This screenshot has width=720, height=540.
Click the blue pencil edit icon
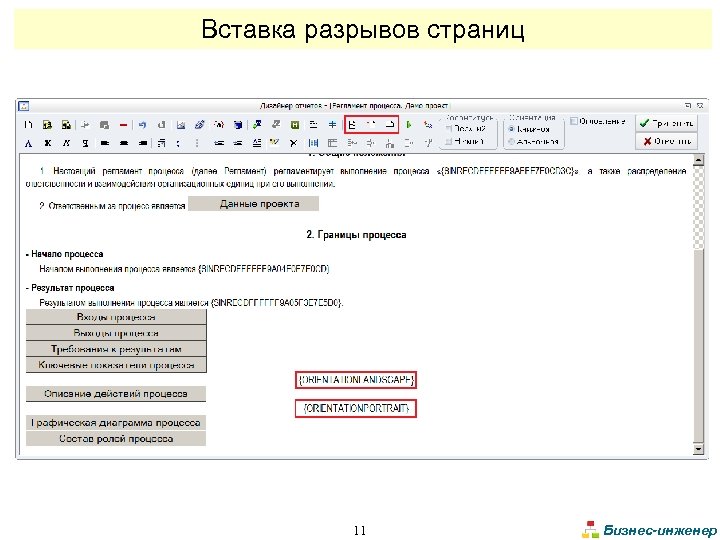(199, 124)
